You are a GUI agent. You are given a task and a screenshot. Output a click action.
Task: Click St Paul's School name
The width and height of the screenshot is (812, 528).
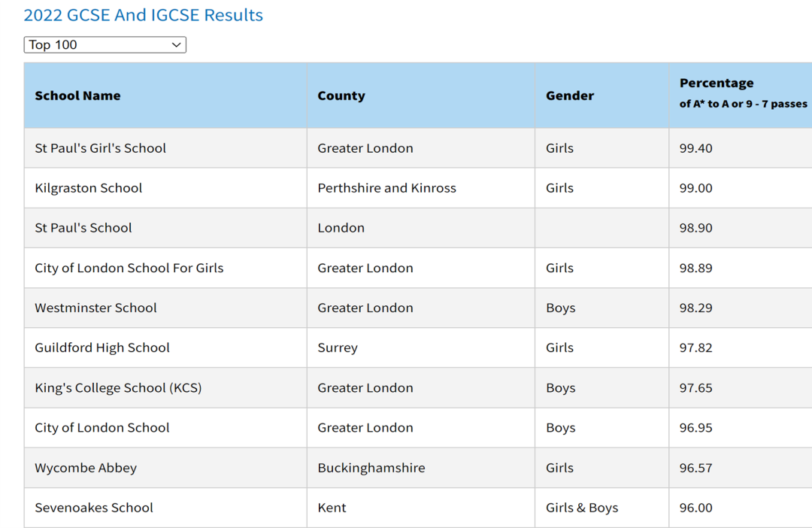[x=83, y=228]
